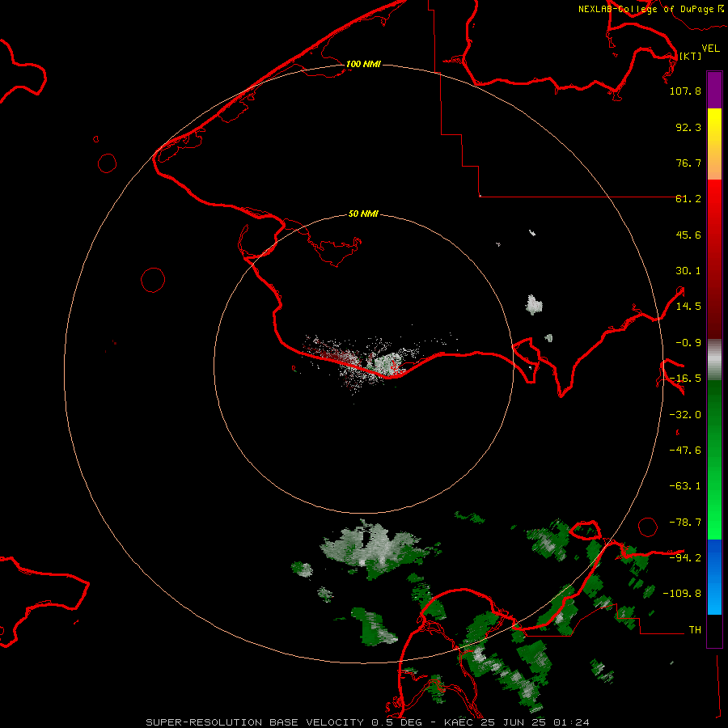
Task: Click the blue segment of velocity color bar
Action: 714,577
